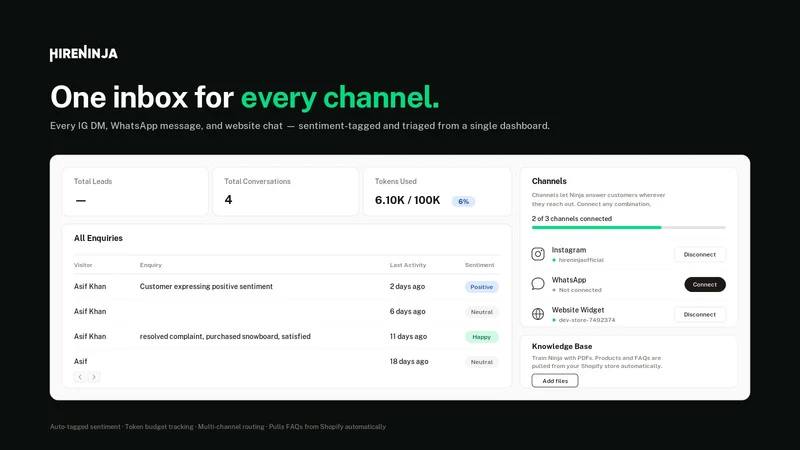Add files to Knowledge Base
The image size is (800, 450).
pyautogui.click(x=555, y=381)
